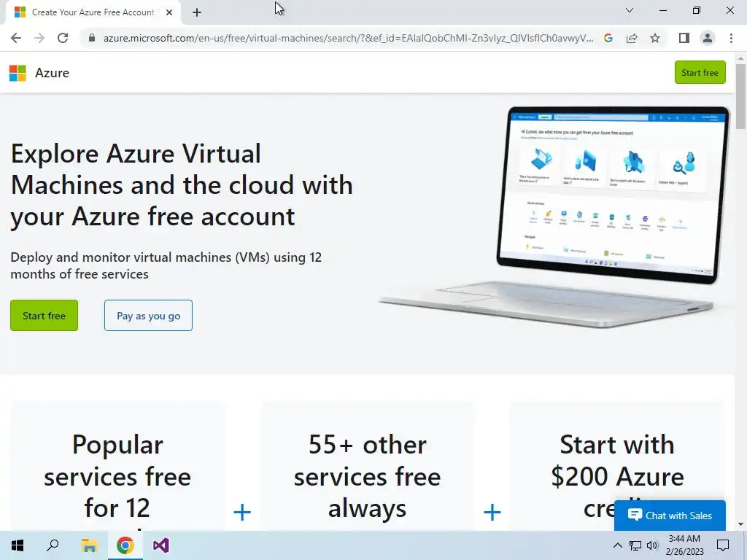Click the address bar URL
747x560 pixels.
pos(348,38)
